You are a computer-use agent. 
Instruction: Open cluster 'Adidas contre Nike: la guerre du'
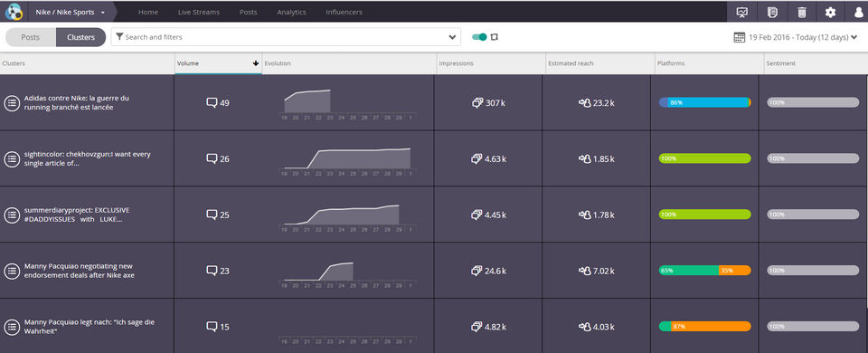(x=76, y=102)
